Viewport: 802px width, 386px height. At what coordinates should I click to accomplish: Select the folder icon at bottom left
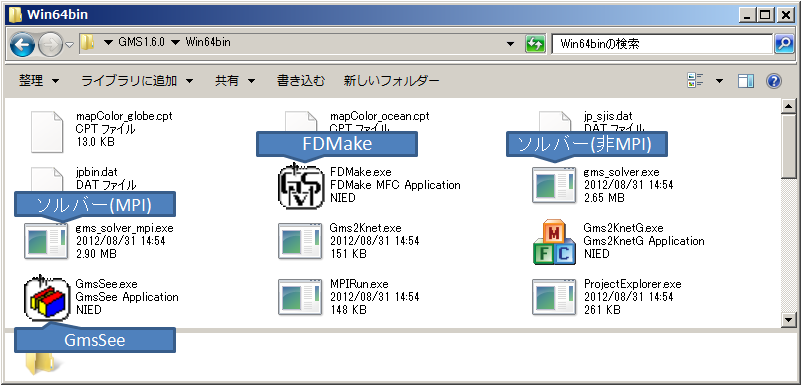tap(42, 364)
